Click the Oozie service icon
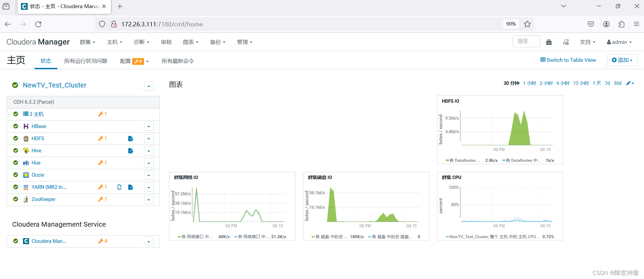Viewport: 644px width, 279px height. click(26, 175)
